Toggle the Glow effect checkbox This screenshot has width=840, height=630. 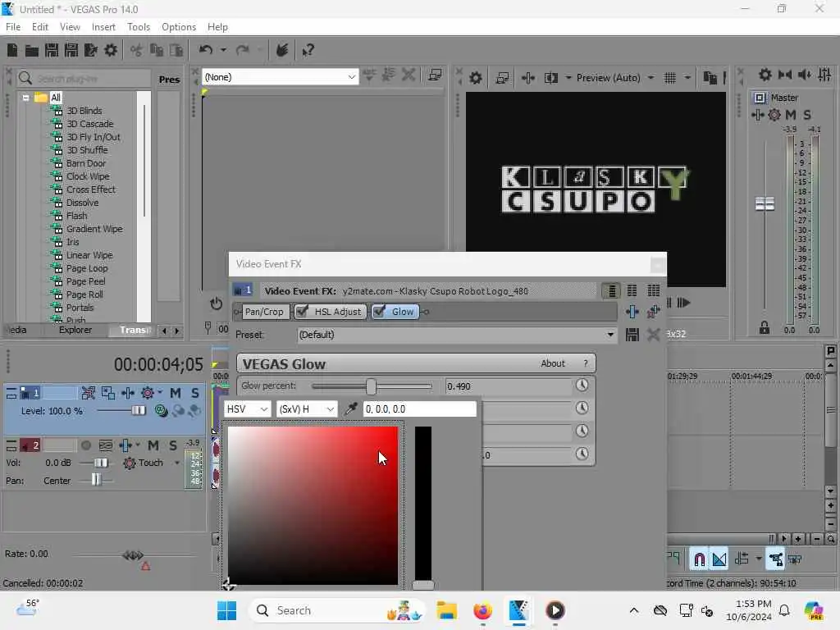click(x=379, y=311)
